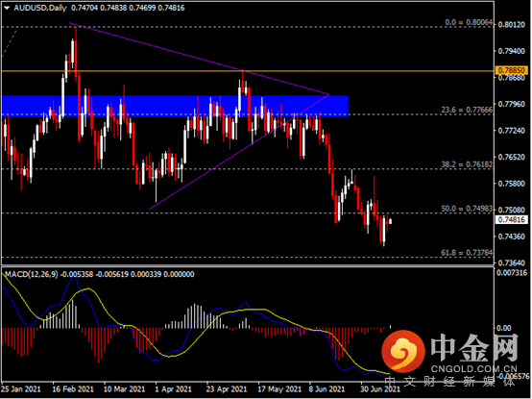Click the MACD 0.00 zero level label
This screenshot has height=399, width=532.
pyautogui.click(x=504, y=328)
